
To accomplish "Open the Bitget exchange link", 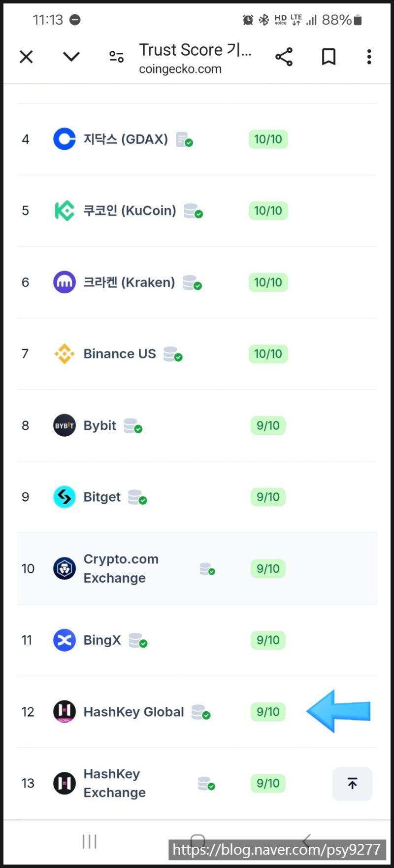I will 102,497.
